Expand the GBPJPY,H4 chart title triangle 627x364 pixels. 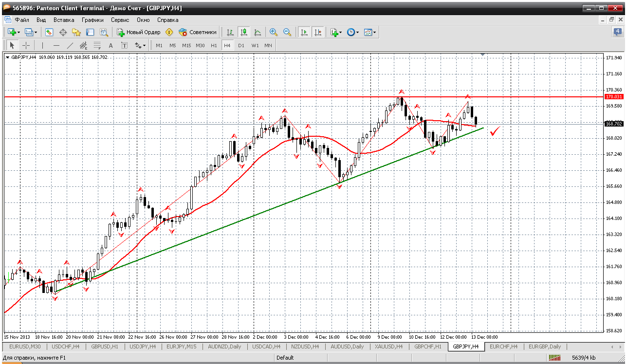pyautogui.click(x=7, y=57)
